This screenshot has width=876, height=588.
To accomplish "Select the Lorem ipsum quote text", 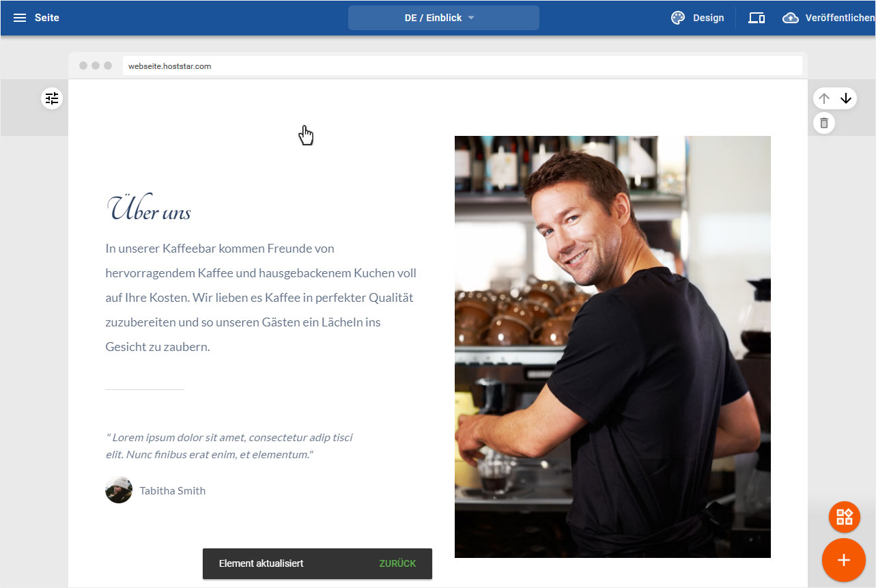I will coord(229,446).
